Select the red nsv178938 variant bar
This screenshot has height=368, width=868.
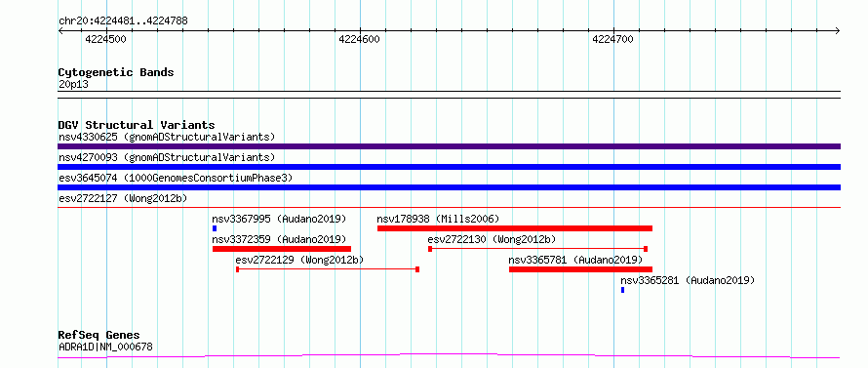coord(515,228)
